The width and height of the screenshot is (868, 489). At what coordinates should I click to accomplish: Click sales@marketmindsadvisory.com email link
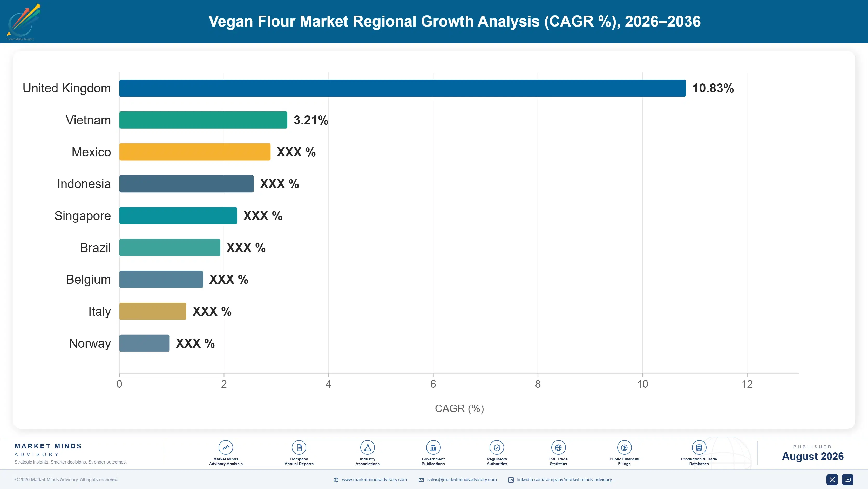click(462, 480)
